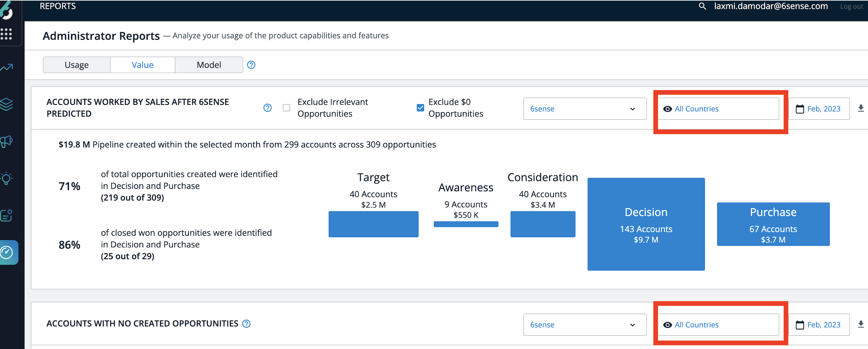Open All Countries filter in No Created Opportunities
The height and width of the screenshot is (349, 868).
tap(718, 324)
